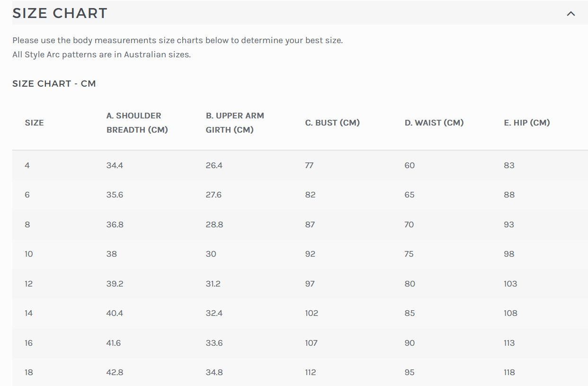Viewport: 588px width, 386px height.
Task: Select the E. HIP column header
Action: pyautogui.click(x=527, y=122)
